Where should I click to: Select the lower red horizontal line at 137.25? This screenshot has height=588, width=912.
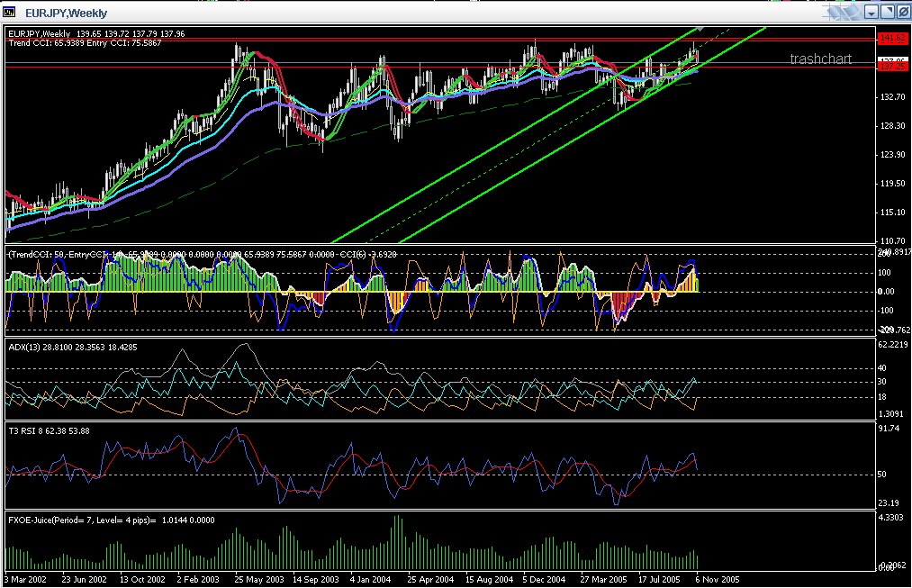(x=439, y=67)
